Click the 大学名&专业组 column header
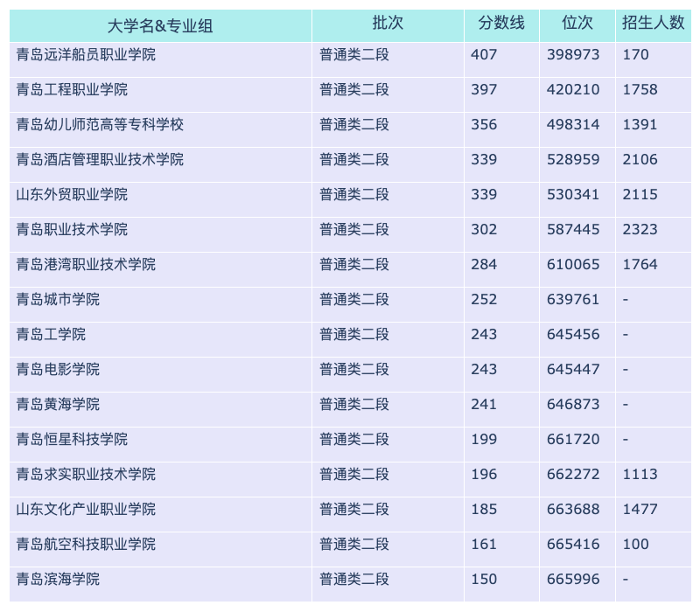 160,26
